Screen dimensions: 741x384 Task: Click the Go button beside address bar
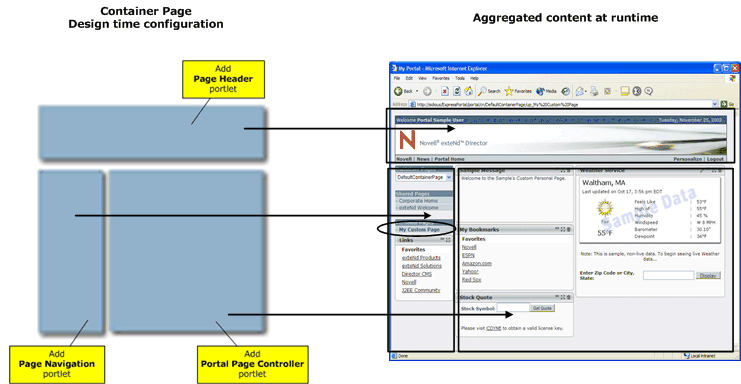727,104
